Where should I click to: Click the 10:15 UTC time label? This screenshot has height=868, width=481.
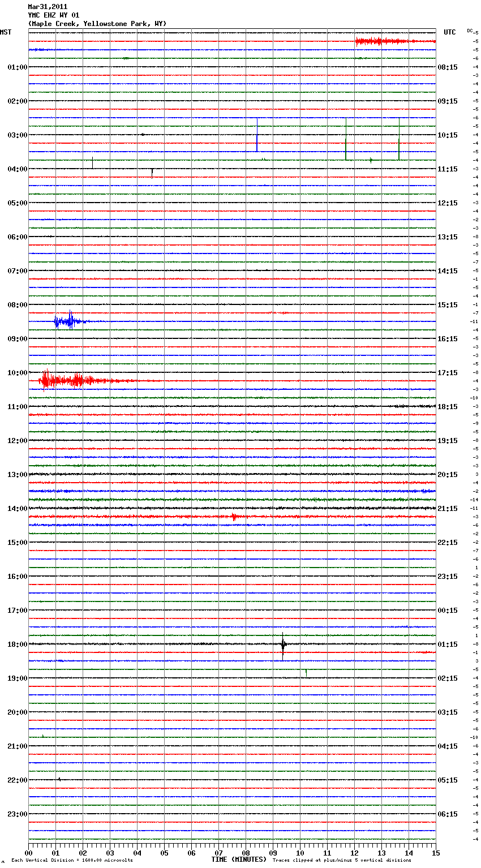coord(448,135)
